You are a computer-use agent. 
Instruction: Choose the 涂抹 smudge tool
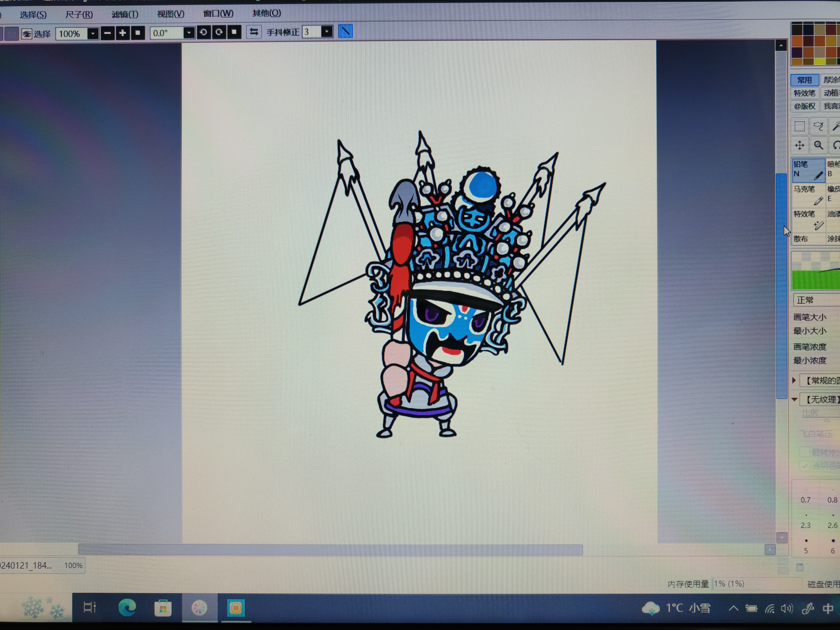click(833, 239)
